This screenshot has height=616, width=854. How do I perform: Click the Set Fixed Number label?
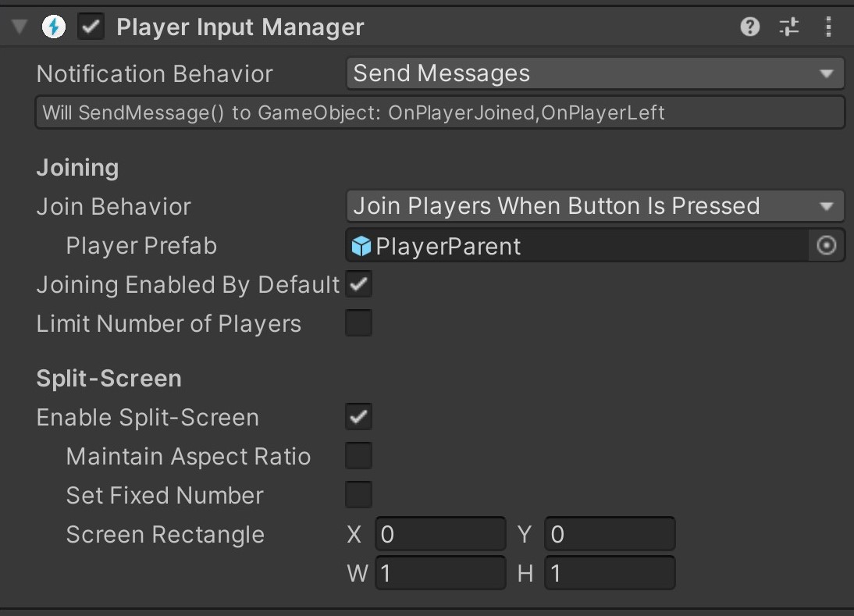[x=165, y=496]
